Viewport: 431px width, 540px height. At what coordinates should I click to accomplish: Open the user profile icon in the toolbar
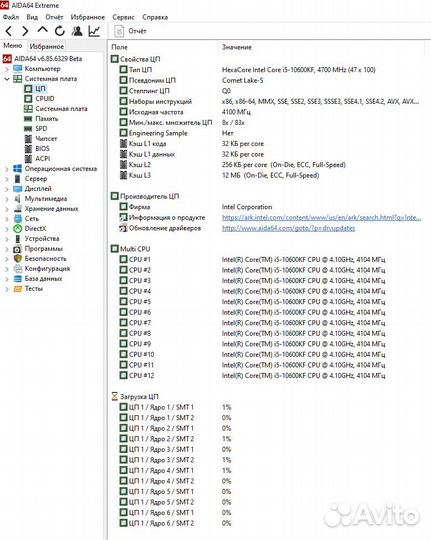point(77,31)
